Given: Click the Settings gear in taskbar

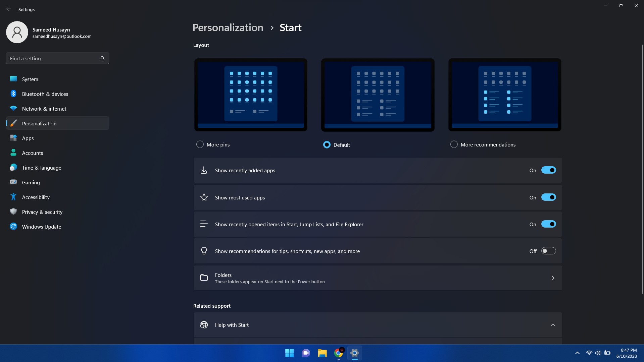Looking at the screenshot, I should tap(355, 353).
